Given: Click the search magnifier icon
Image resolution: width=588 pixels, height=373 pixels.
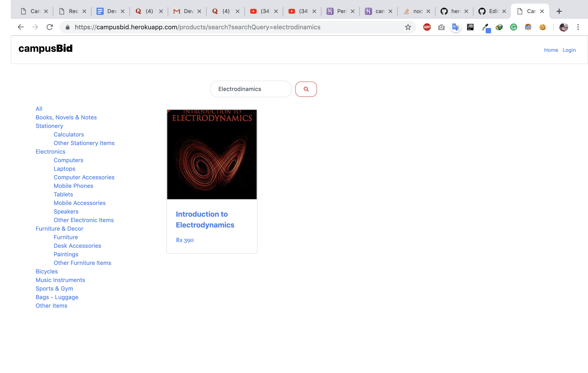Looking at the screenshot, I should click(x=306, y=89).
